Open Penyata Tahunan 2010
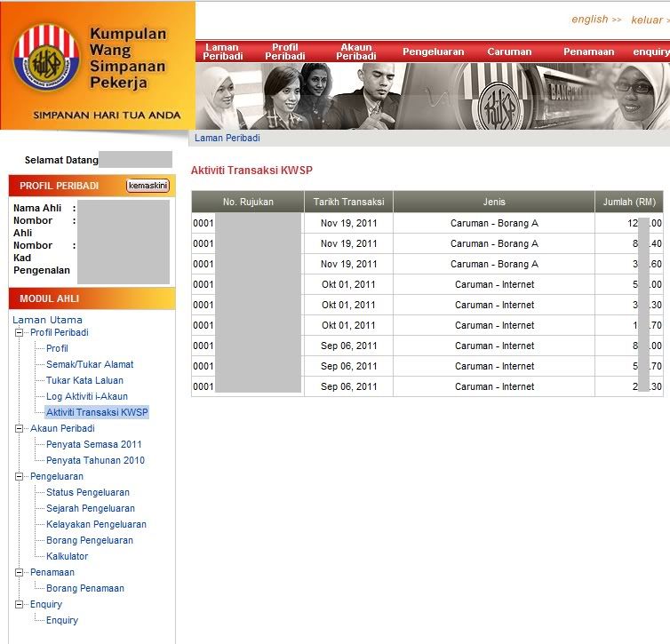 pos(95,460)
